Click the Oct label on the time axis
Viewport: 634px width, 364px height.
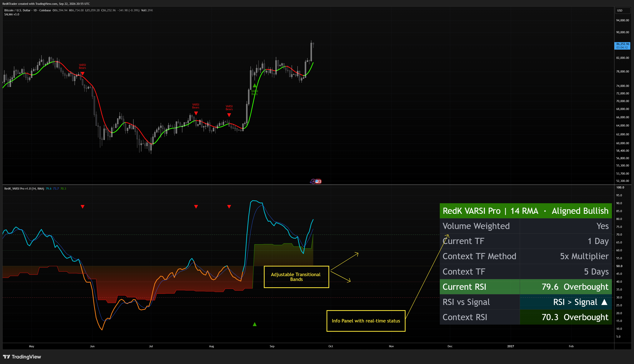[331, 346]
